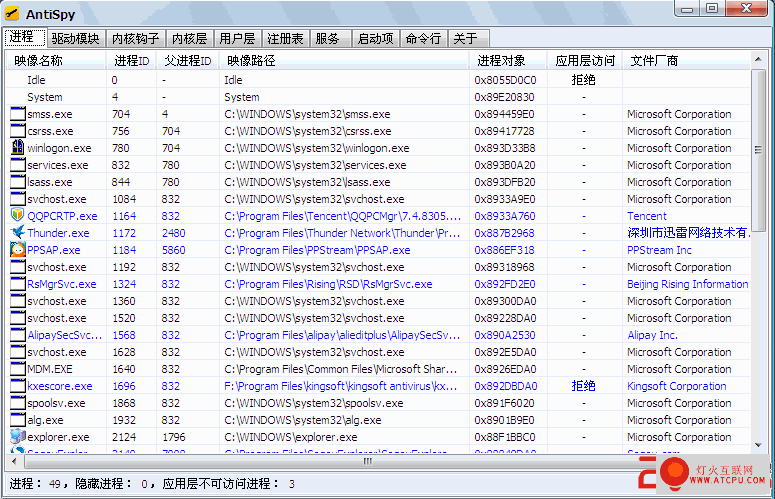
Task: Click the MDM.EXE process icon
Action: pyautogui.click(x=18, y=369)
